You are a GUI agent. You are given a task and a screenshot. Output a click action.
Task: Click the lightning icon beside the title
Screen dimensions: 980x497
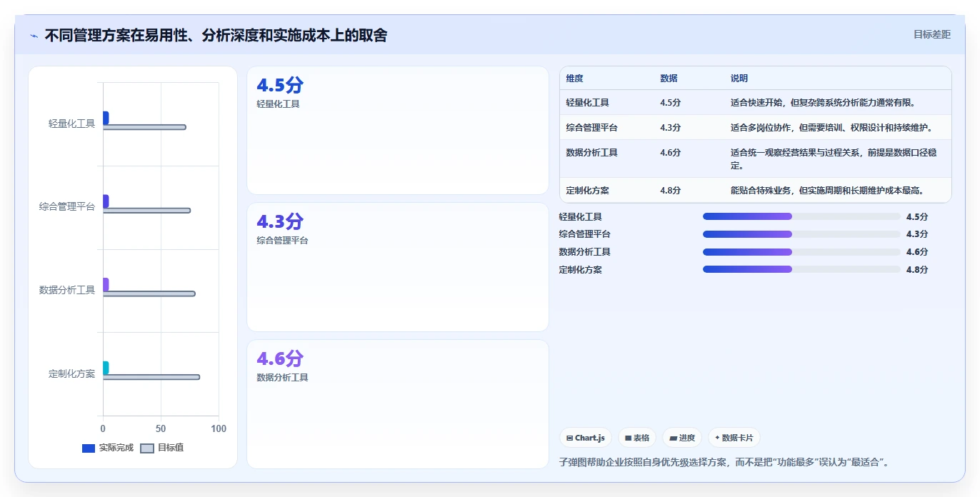click(34, 36)
